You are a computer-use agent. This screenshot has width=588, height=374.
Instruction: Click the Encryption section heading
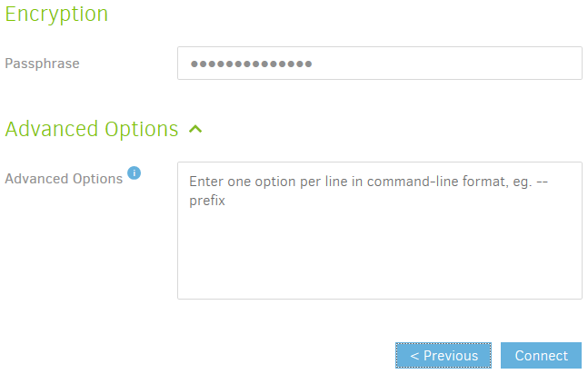click(56, 14)
